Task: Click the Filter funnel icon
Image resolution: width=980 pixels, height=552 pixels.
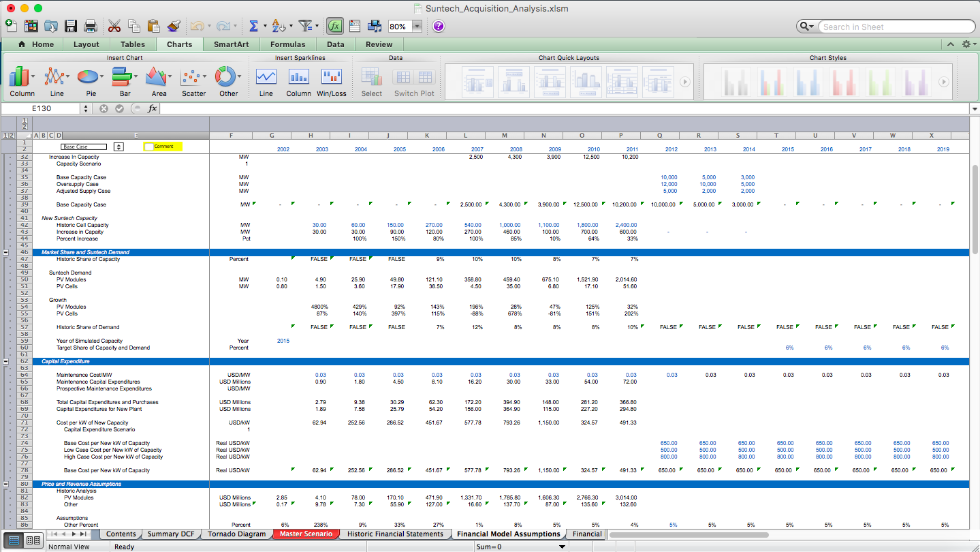Action: coord(305,26)
